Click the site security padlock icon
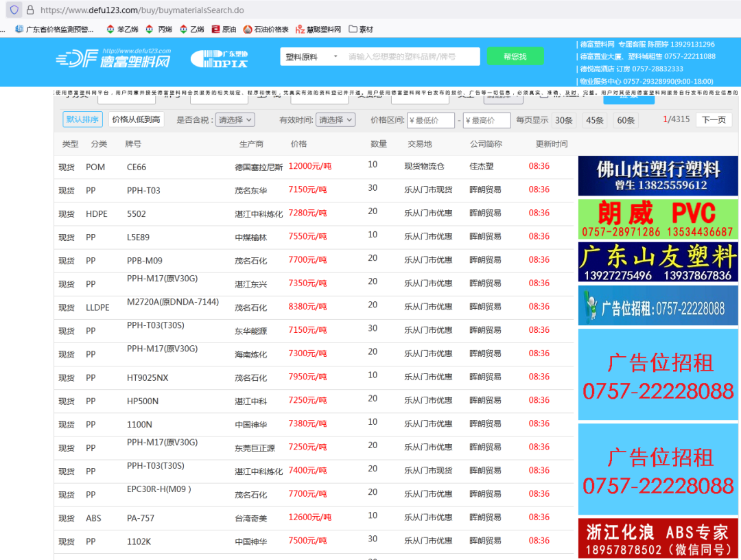 [x=30, y=10]
